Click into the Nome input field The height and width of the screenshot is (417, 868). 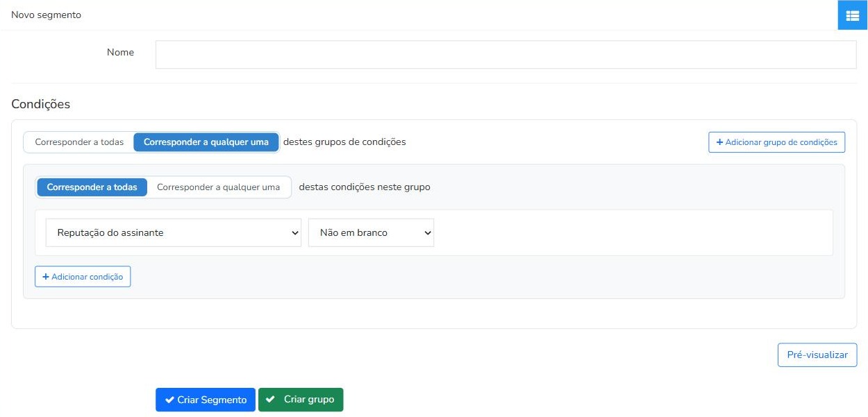coord(506,55)
